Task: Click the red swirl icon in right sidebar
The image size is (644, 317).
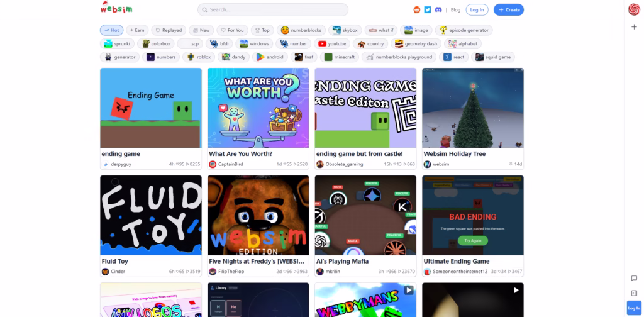Action: coord(634,9)
